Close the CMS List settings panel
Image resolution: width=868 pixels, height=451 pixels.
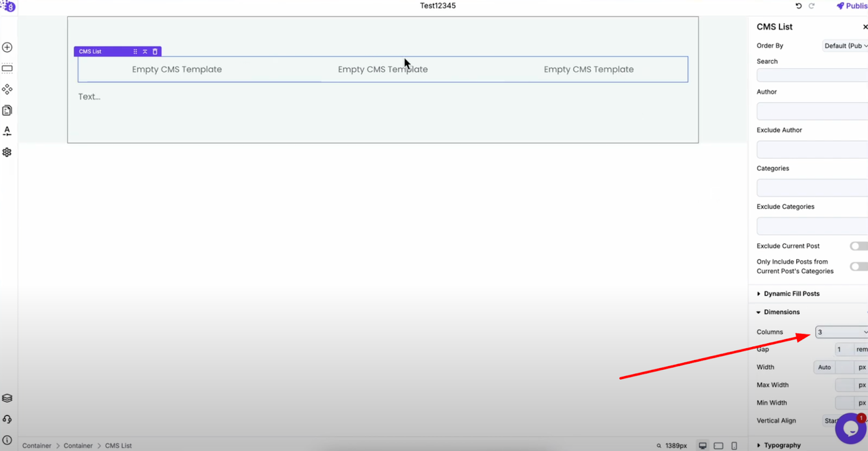(865, 27)
